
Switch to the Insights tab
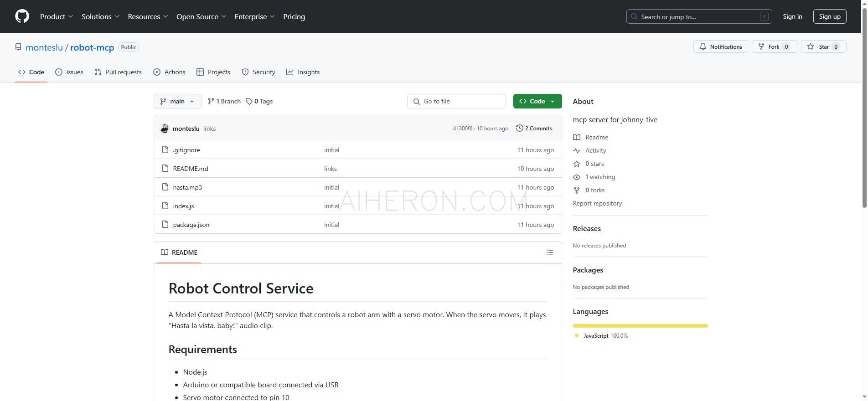coord(303,72)
